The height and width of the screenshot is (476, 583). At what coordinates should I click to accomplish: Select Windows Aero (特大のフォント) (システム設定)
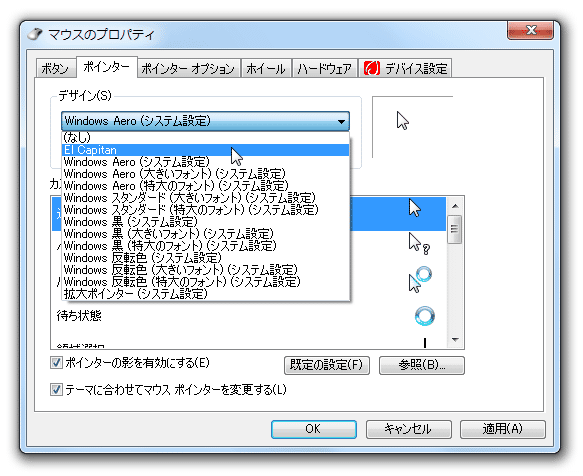click(205, 186)
